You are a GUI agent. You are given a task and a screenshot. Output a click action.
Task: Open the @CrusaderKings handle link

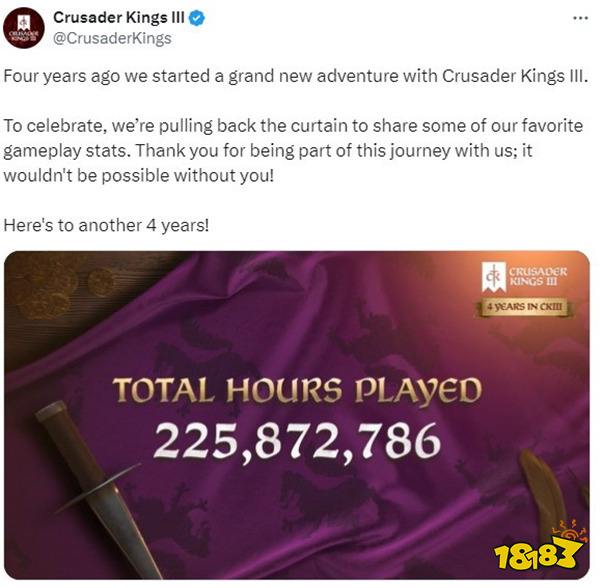(112, 38)
